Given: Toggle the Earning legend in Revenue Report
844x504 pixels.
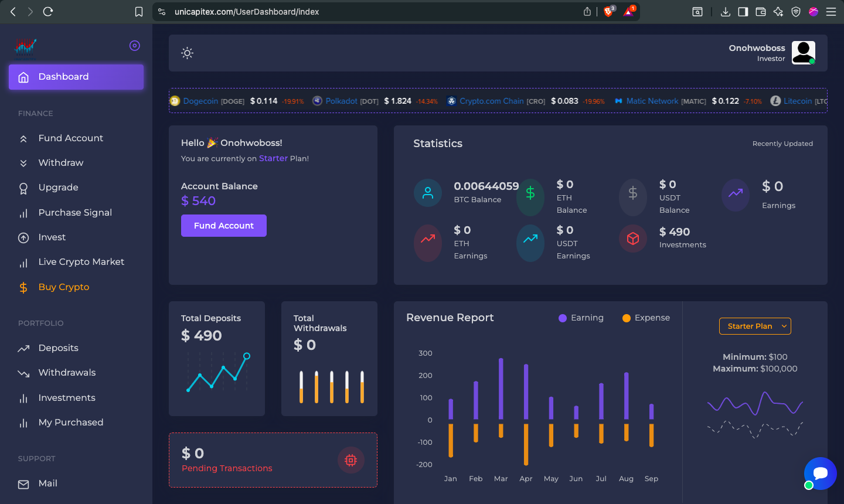Looking at the screenshot, I should point(580,318).
